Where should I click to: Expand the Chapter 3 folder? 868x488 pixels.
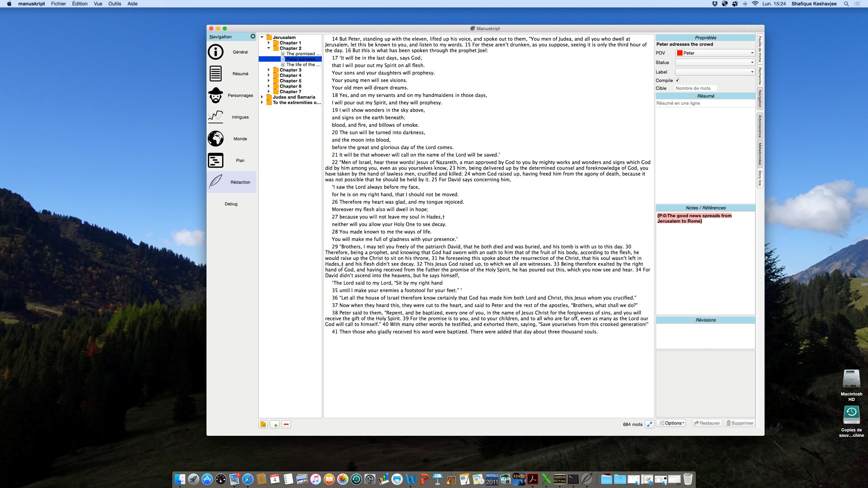click(x=269, y=70)
